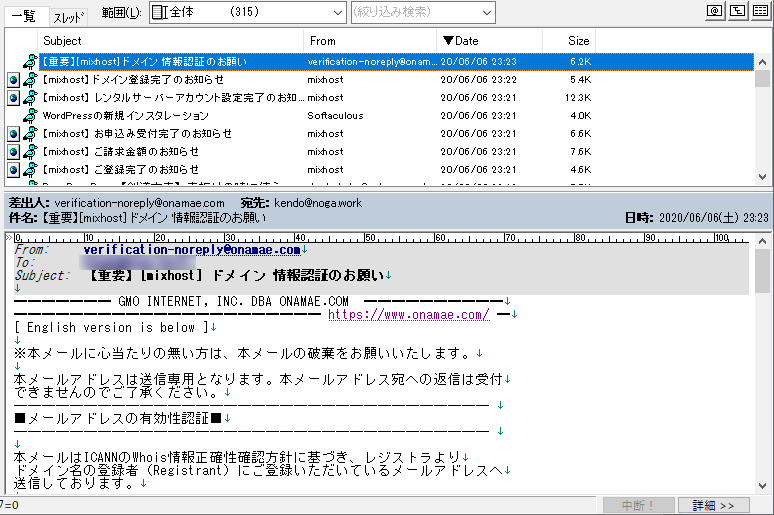Switch to the スレッド tab
This screenshot has width=774, height=515.
[68, 16]
